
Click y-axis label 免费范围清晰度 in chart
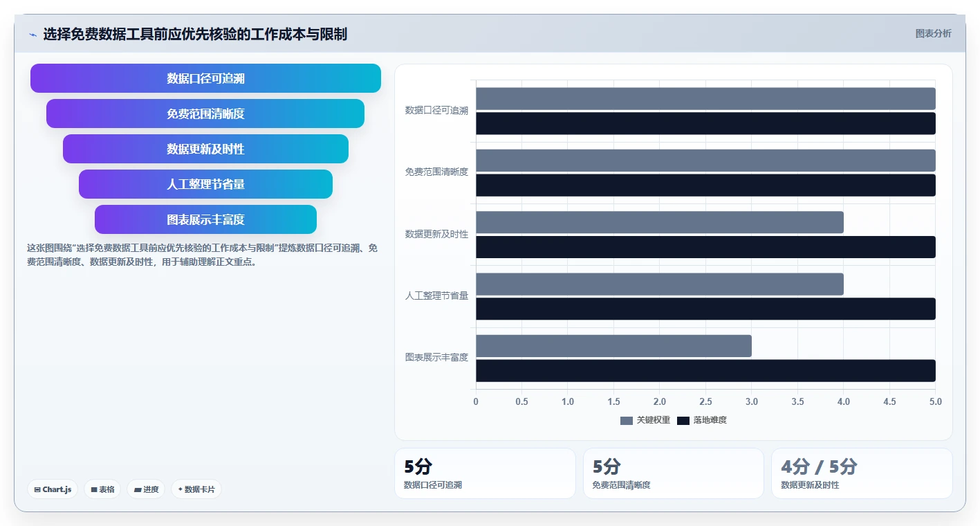[436, 172]
